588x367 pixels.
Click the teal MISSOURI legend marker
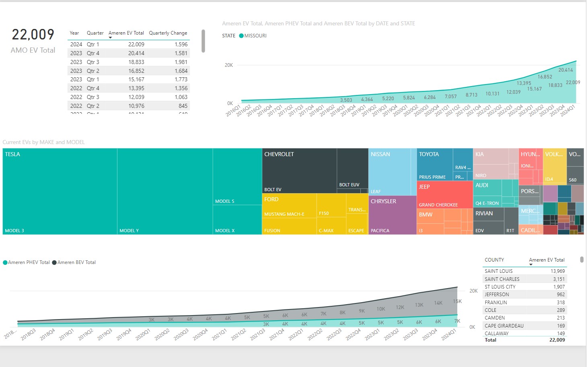(x=241, y=36)
